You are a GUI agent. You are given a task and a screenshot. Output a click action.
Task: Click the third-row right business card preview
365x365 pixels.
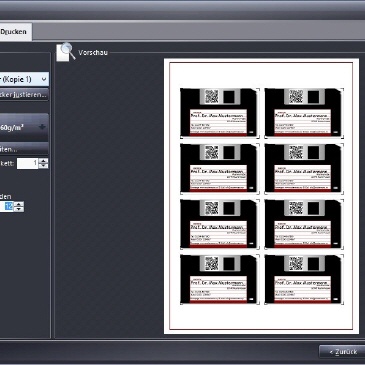(304, 224)
